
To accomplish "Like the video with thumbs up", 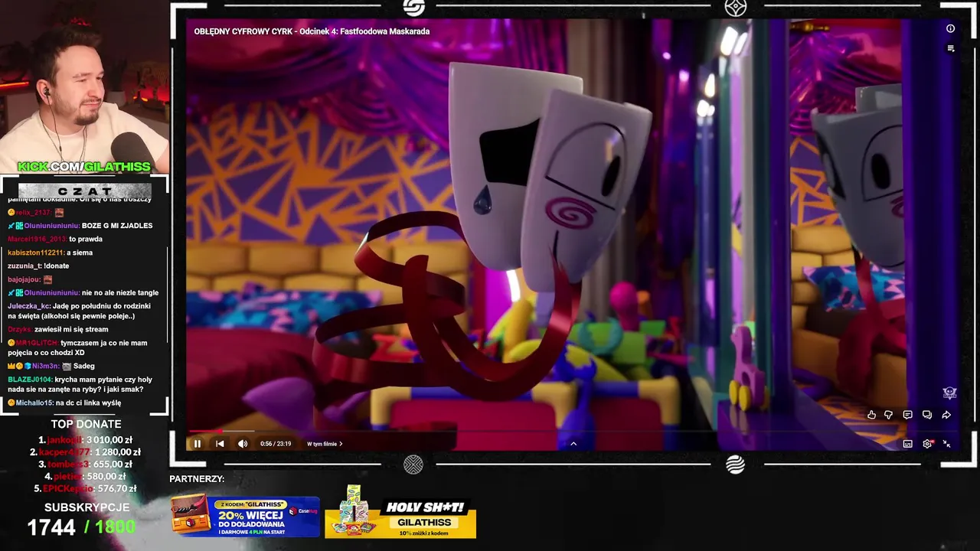I will click(871, 415).
